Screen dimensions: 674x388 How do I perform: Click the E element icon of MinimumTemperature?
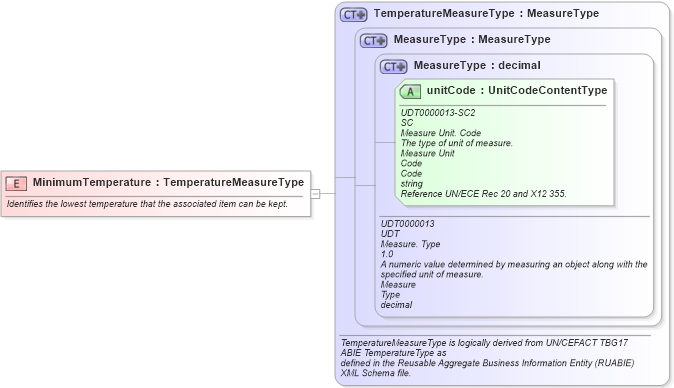click(x=16, y=183)
